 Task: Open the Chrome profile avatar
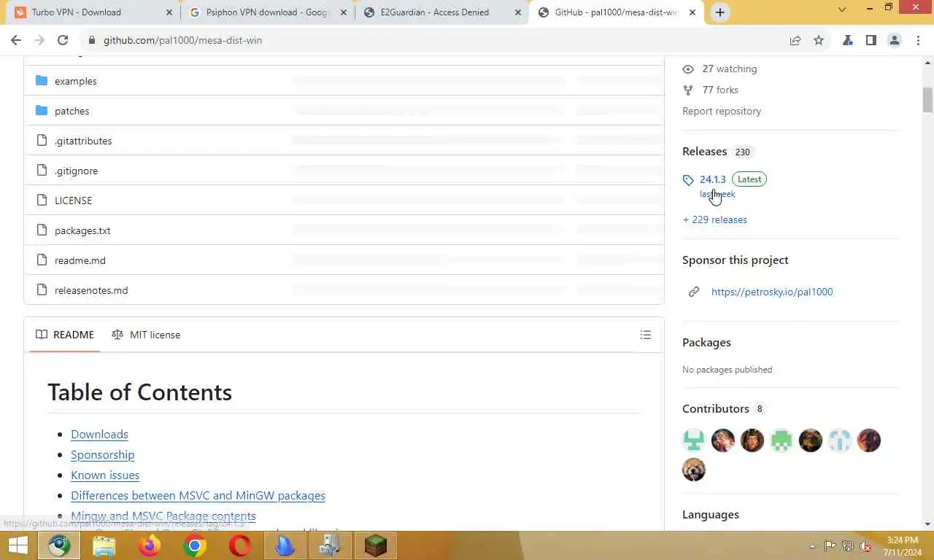[895, 40]
